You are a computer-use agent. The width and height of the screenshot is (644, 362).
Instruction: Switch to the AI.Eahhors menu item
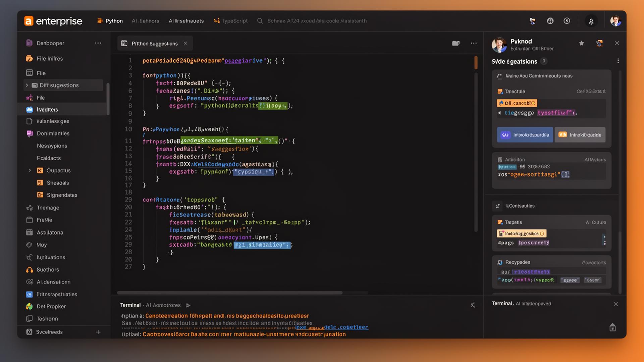tap(145, 21)
